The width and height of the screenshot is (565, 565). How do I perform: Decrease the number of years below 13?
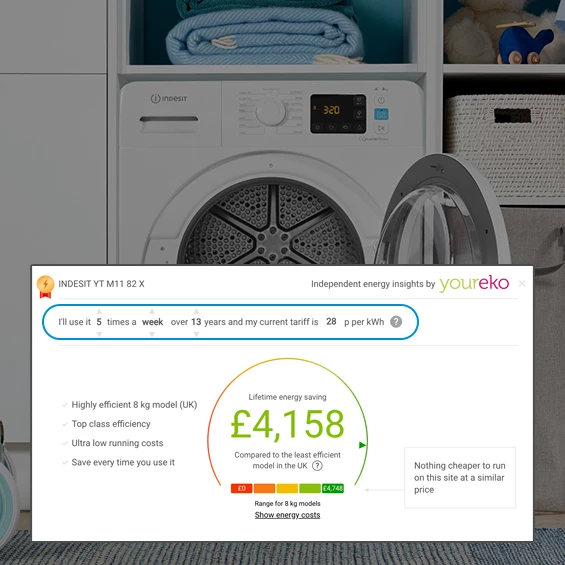(x=196, y=334)
